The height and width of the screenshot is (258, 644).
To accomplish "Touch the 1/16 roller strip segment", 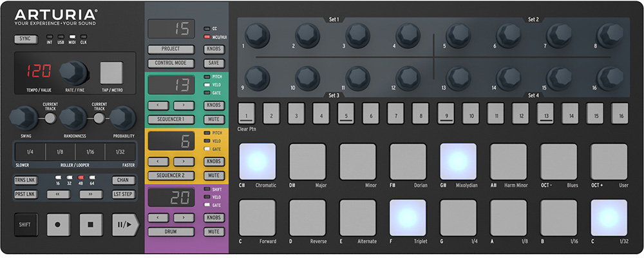I will pyautogui.click(x=90, y=152).
